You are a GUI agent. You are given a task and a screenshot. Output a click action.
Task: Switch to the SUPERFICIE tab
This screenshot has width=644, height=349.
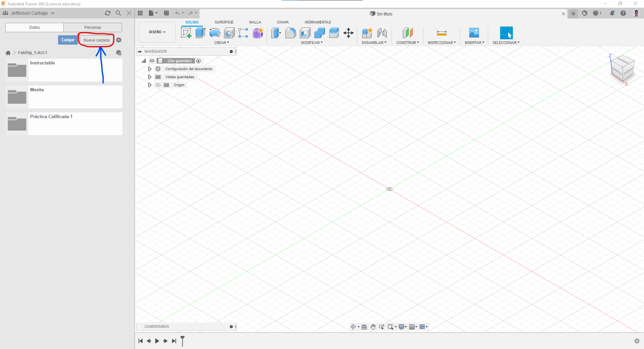click(224, 22)
